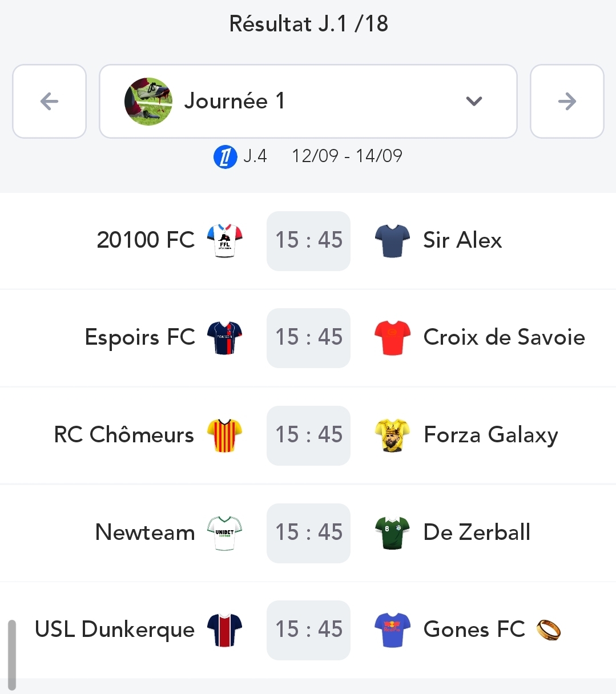616x694 pixels.
Task: Click blue Ligue 2 logo icon
Action: [225, 156]
